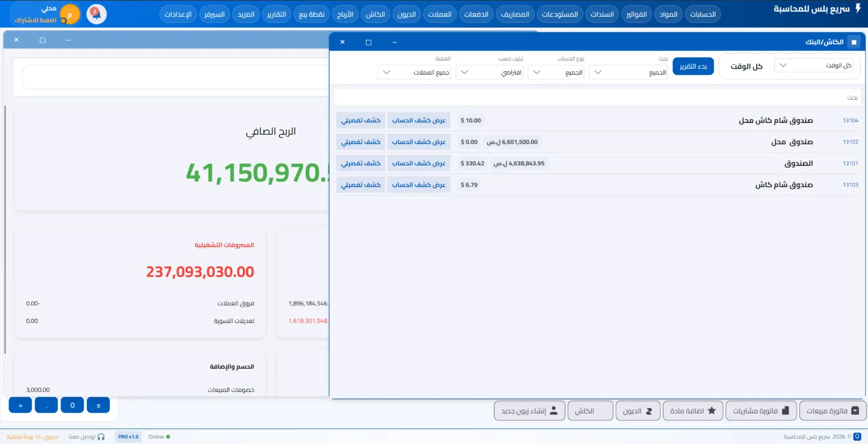Screen dimensions: 868x444
Task: Click the square icon beside الكاش/البنك title
Action: [x=854, y=42]
